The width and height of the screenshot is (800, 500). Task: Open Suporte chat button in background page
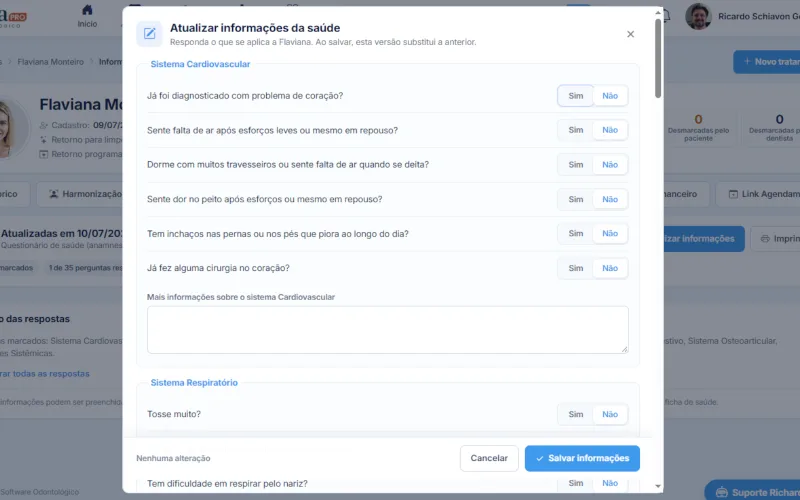[753, 492]
